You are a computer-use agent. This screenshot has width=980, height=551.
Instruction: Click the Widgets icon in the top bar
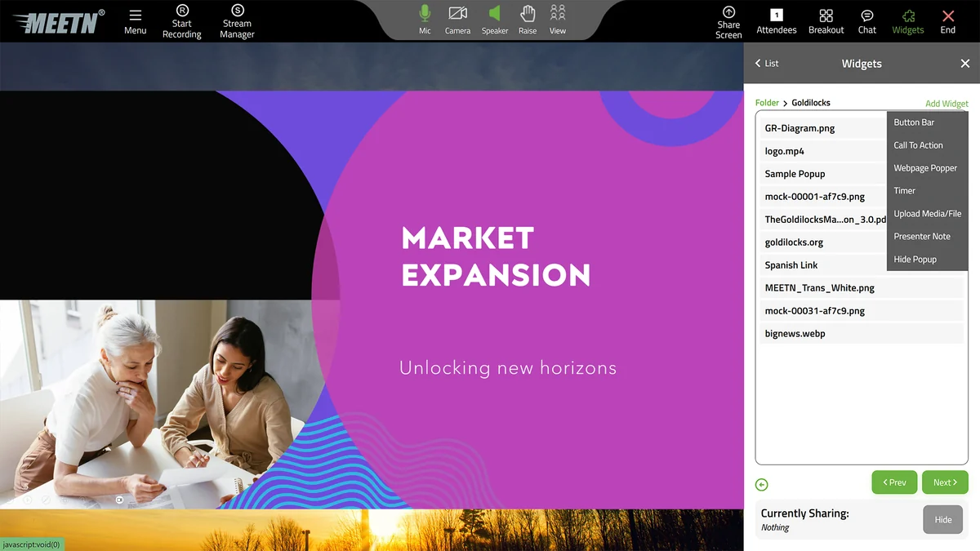tap(907, 20)
